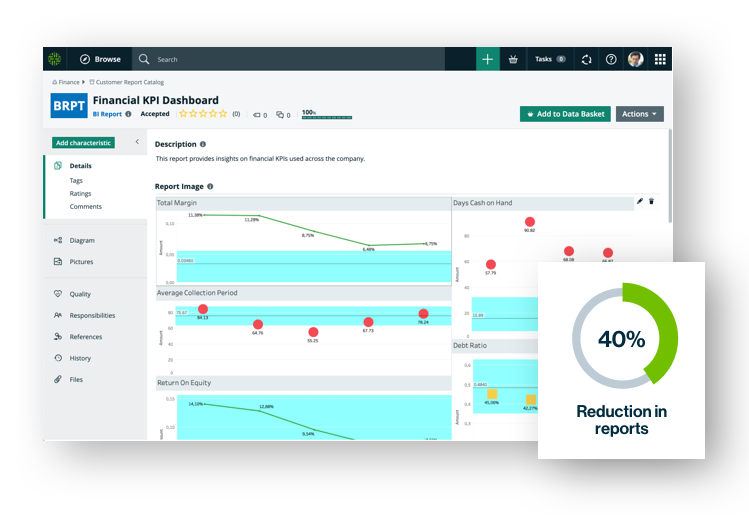Screen dimensions: 749x524
Task: Click the tags count icon
Action: (x=257, y=115)
